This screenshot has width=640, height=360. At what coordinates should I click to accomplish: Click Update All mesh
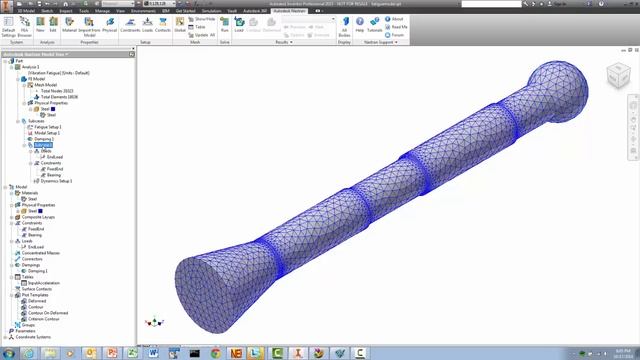(x=202, y=35)
